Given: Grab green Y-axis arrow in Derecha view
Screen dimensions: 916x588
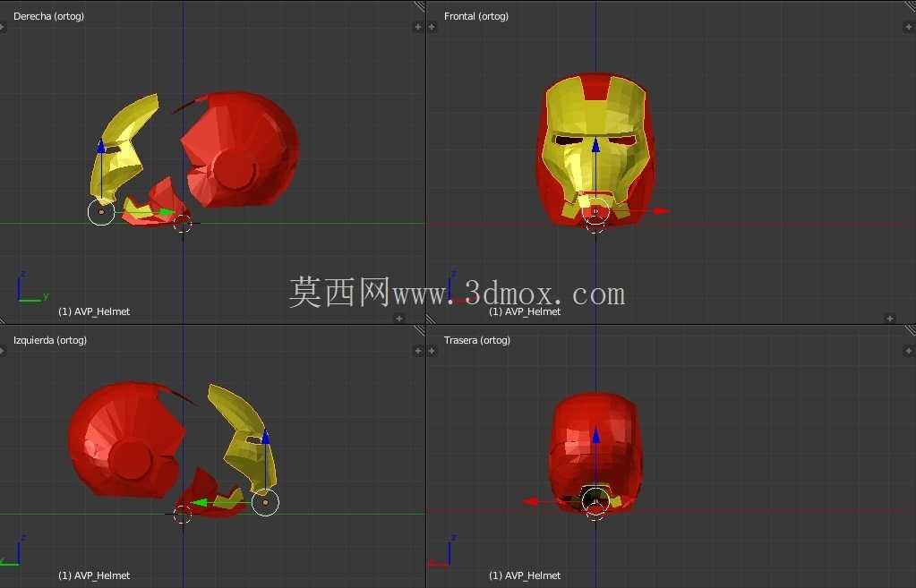Looking at the screenshot, I should pyautogui.click(x=167, y=212).
